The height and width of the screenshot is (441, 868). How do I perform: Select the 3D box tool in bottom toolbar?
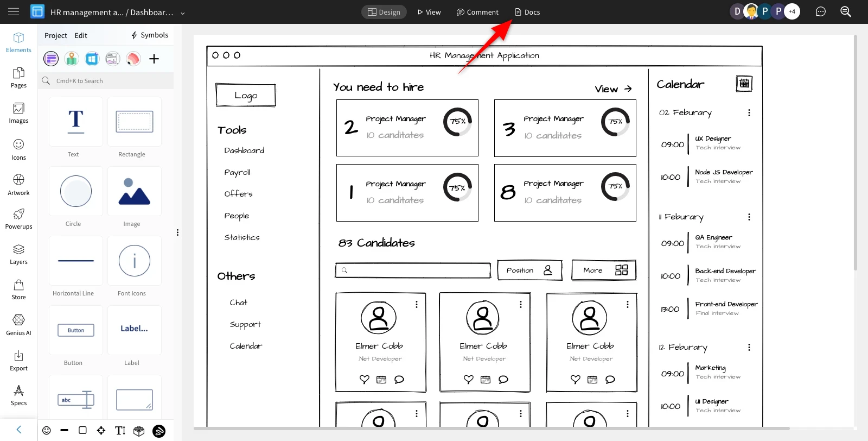[x=139, y=431]
